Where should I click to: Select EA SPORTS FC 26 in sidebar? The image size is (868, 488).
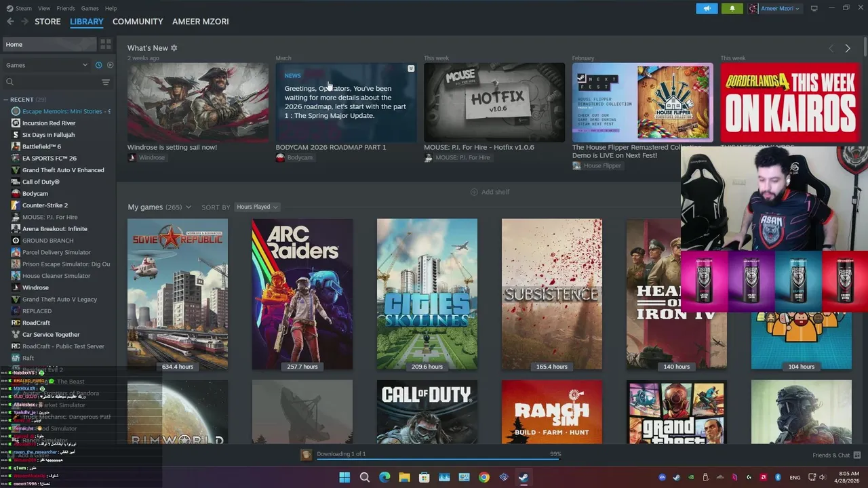(x=49, y=158)
